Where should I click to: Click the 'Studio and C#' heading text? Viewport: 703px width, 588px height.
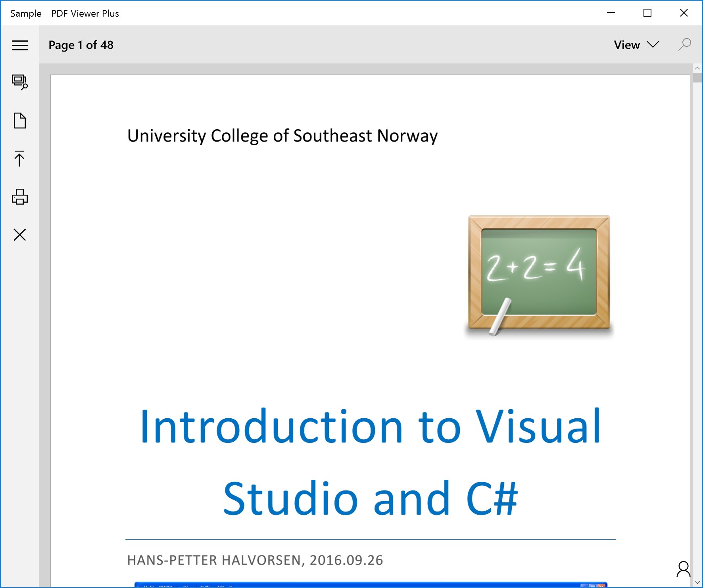(x=371, y=498)
